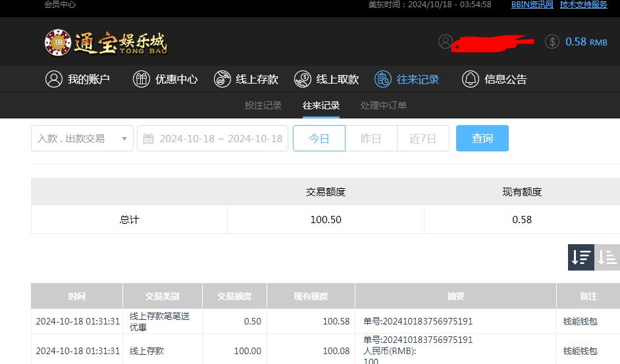Expand the 入款.出款交易 type dropdown
Viewport: 620px width, 364px height.
(82, 138)
